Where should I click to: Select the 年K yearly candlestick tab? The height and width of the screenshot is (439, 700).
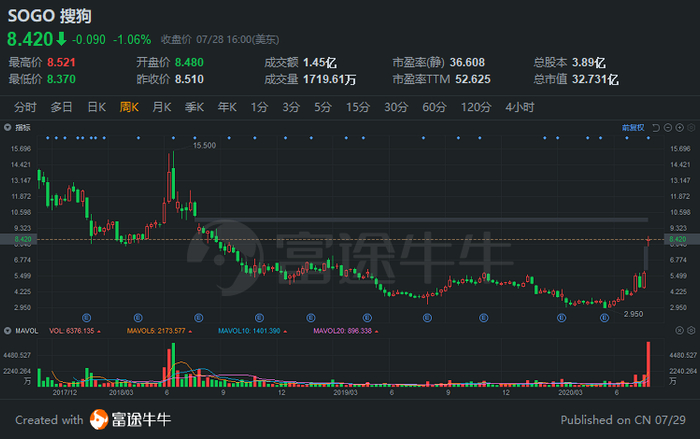click(x=227, y=107)
